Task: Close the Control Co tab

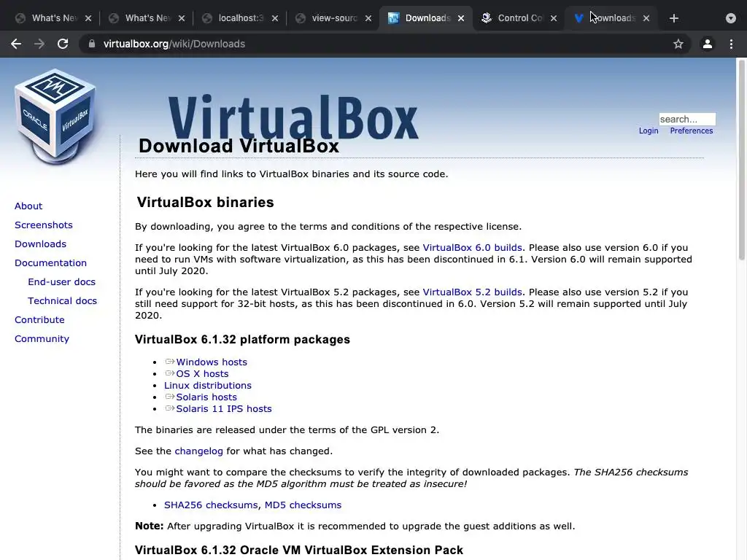Action: coord(554,18)
